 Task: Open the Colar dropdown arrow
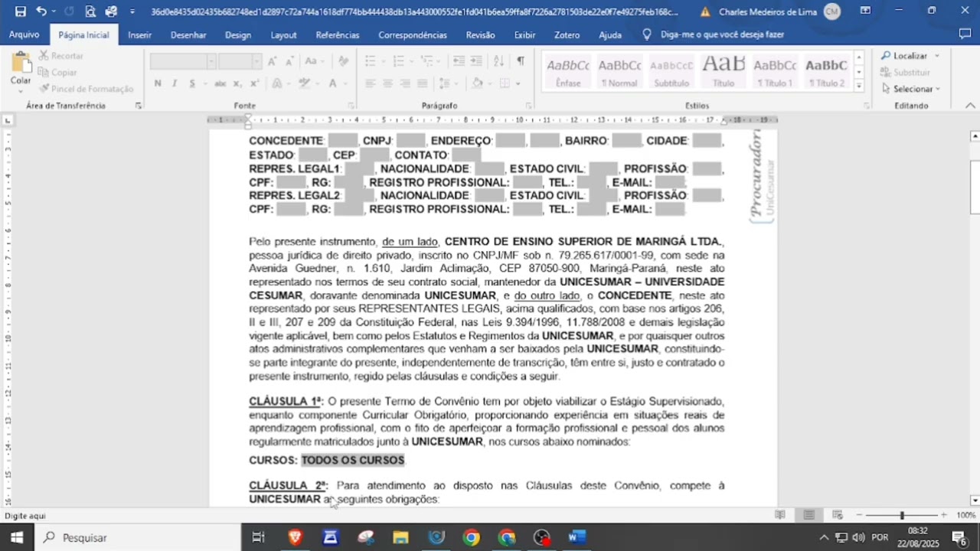click(x=21, y=90)
